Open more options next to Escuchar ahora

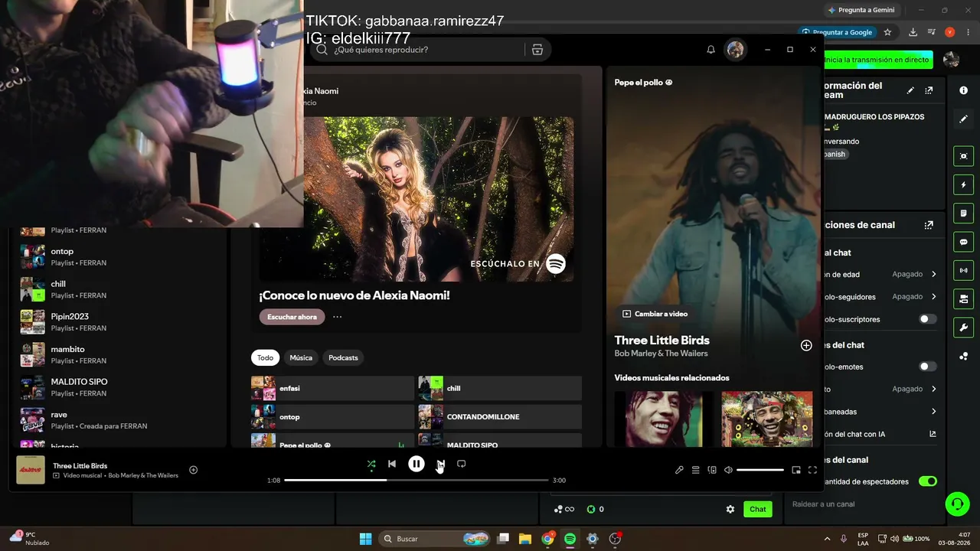(x=337, y=317)
